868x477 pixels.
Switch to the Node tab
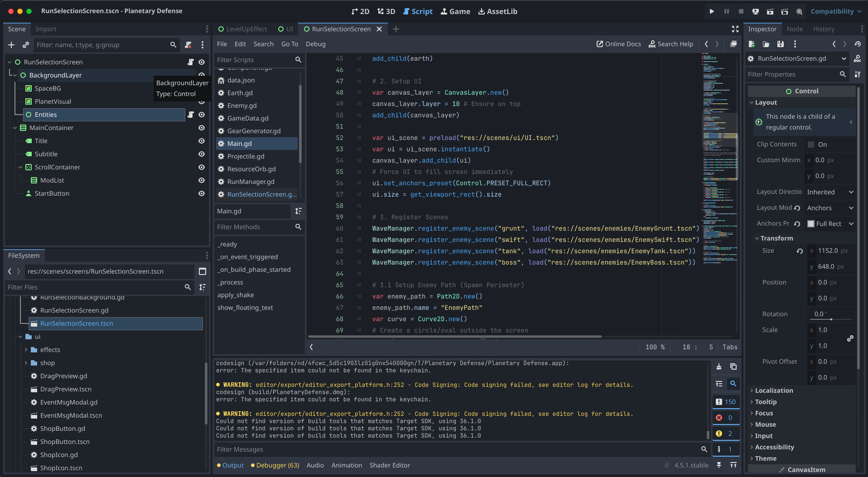(795, 29)
